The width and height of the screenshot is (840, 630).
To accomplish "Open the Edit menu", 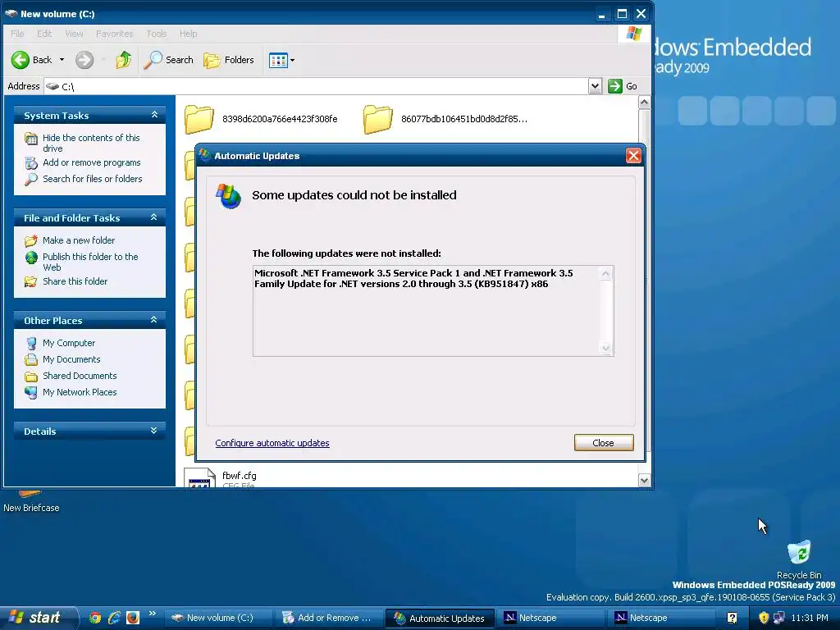I will coord(44,34).
